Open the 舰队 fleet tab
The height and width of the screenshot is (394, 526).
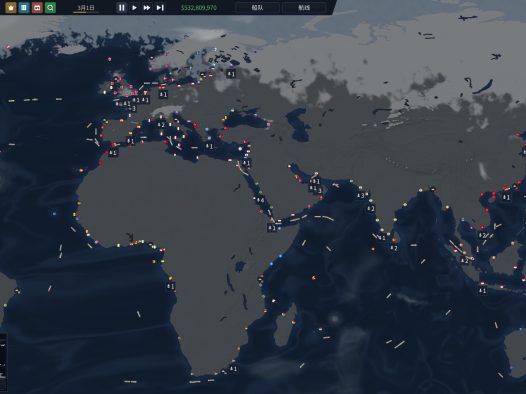pos(257,8)
